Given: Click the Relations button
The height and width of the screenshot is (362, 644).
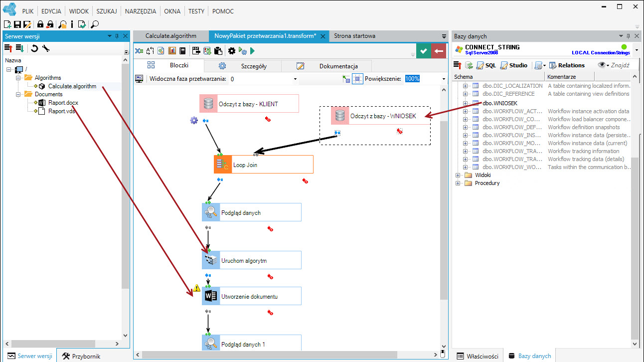Looking at the screenshot, I should (x=567, y=65).
